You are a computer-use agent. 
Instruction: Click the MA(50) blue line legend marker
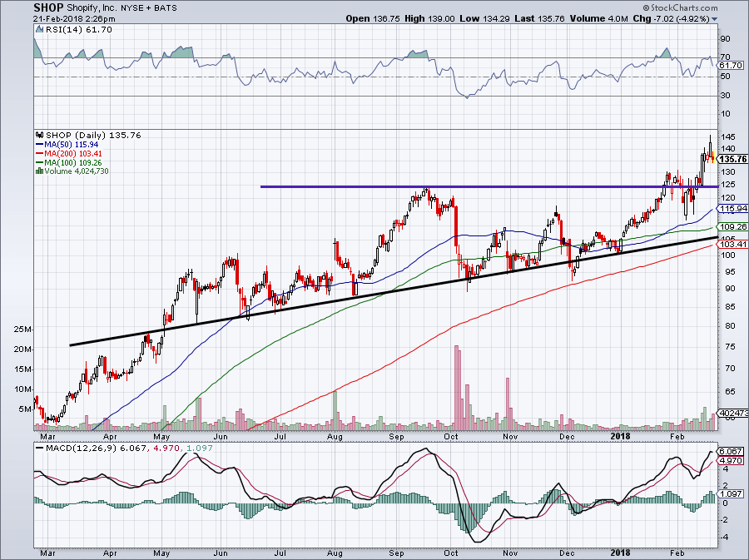coord(40,143)
